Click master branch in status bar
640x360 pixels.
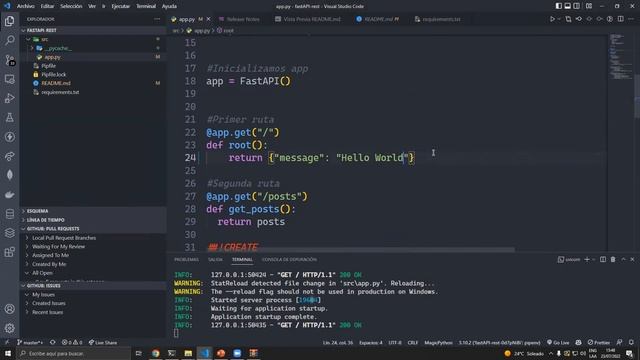pyautogui.click(x=30, y=342)
